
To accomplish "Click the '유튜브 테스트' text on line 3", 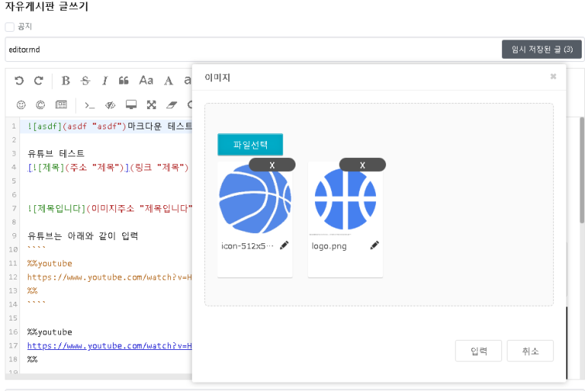I will (56, 153).
